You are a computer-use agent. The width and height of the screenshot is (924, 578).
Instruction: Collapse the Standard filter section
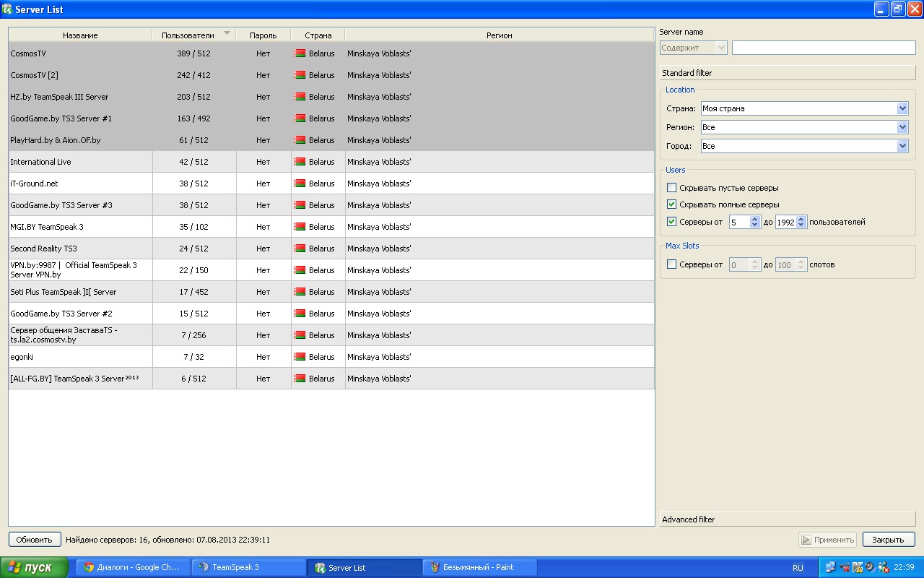[x=787, y=73]
